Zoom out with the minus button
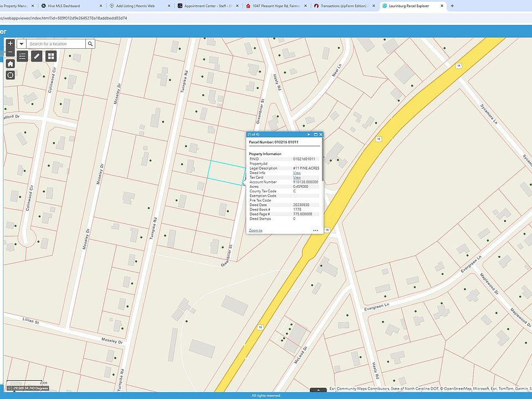The width and height of the screenshot is (532, 399). point(10,52)
